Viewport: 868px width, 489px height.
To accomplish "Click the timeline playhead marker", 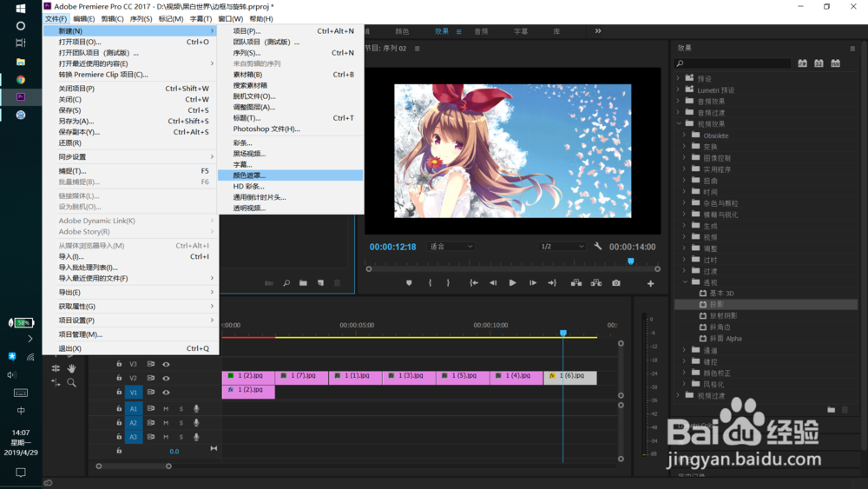I will click(563, 333).
